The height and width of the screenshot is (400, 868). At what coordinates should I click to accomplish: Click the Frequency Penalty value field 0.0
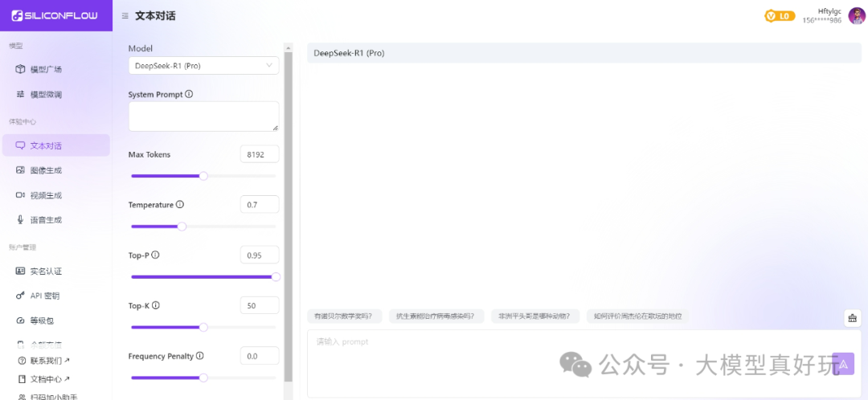pos(260,356)
